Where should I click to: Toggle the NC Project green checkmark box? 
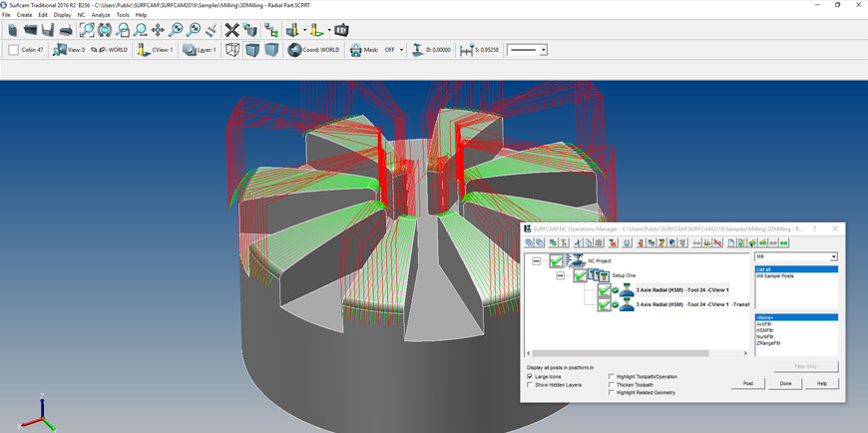tap(557, 260)
